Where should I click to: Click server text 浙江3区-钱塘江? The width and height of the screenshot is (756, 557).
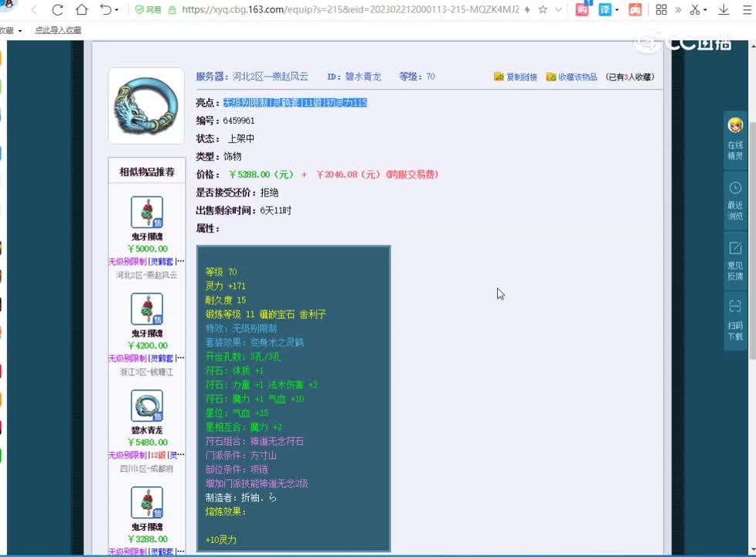pos(147,372)
